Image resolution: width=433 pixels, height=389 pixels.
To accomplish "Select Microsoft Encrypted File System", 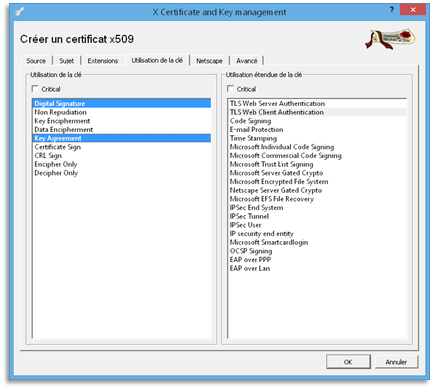I will pos(317,181).
